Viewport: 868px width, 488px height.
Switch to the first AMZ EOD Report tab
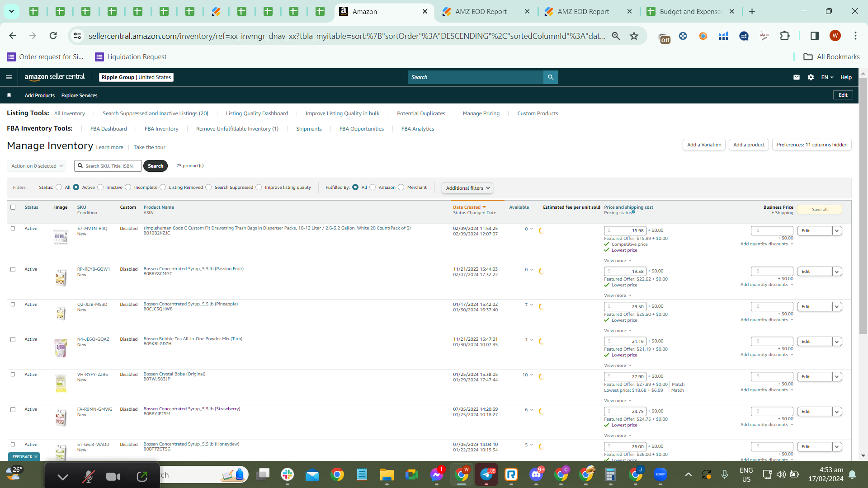coord(481,12)
